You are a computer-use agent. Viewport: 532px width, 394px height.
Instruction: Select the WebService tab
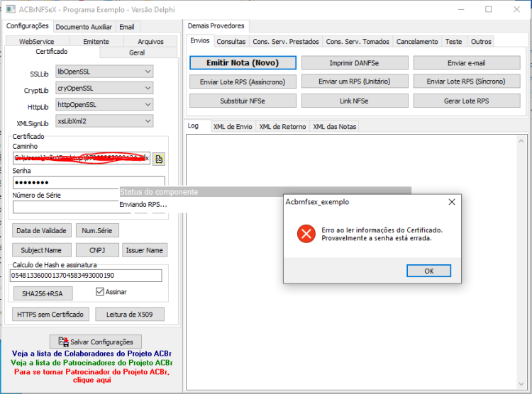(37, 41)
